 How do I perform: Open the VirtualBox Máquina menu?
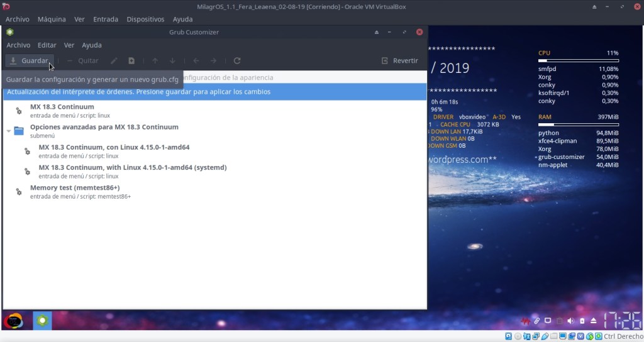pos(52,19)
